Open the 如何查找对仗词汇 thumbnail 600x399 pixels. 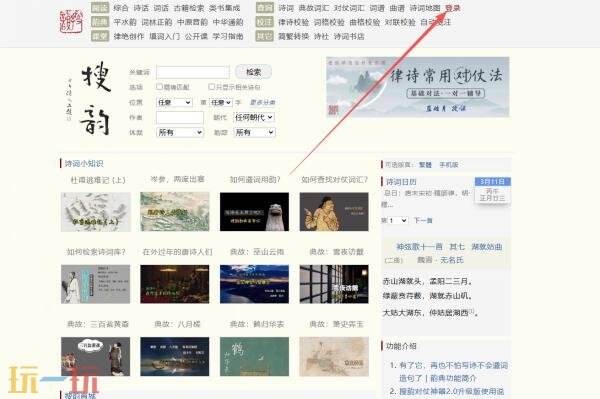(x=334, y=212)
